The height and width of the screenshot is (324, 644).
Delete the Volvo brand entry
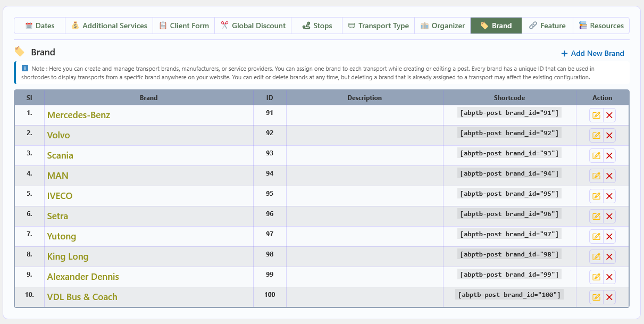tap(609, 136)
